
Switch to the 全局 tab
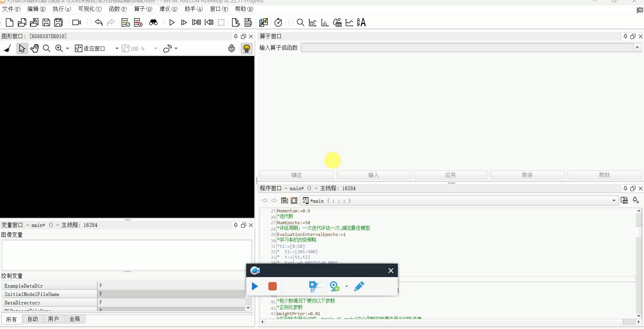coord(74,319)
